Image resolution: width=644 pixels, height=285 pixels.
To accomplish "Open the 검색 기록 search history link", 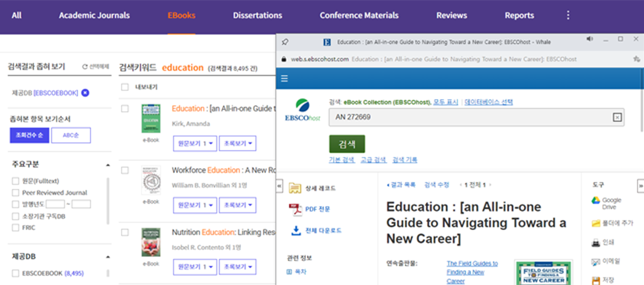I will (x=405, y=160).
